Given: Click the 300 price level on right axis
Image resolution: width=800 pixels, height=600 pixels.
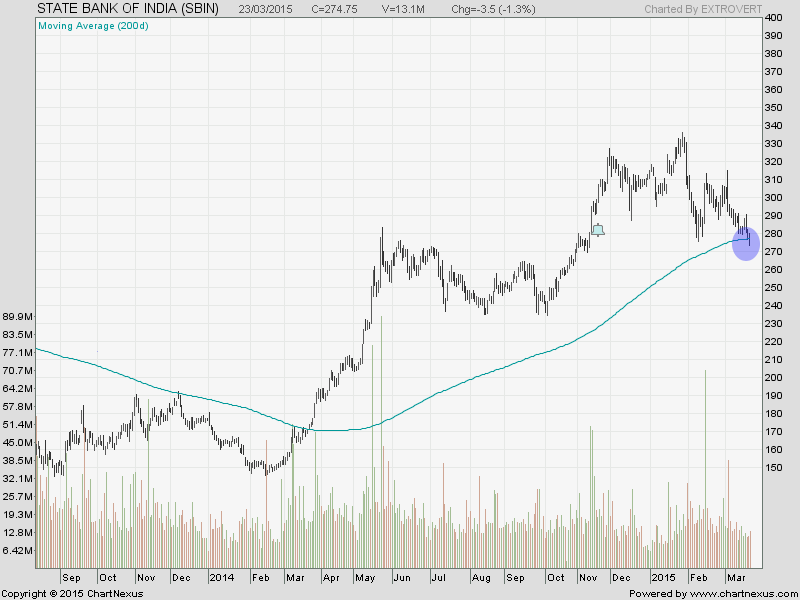Looking at the screenshot, I should tap(772, 197).
